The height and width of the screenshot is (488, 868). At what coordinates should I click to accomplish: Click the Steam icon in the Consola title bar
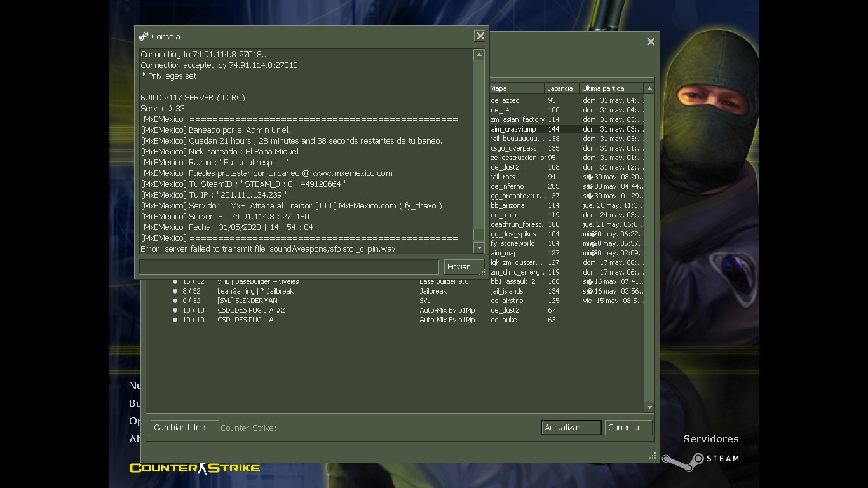coord(144,36)
